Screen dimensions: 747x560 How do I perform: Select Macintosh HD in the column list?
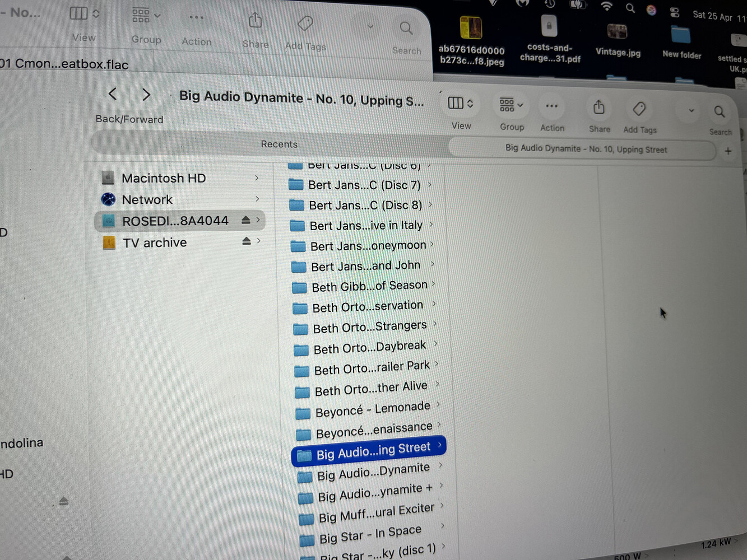[x=163, y=178]
